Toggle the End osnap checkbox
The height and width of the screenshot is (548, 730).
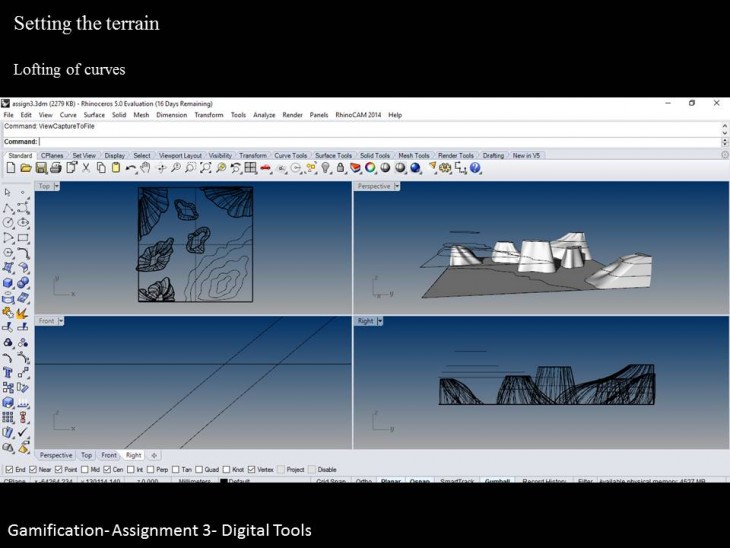click(x=10, y=469)
